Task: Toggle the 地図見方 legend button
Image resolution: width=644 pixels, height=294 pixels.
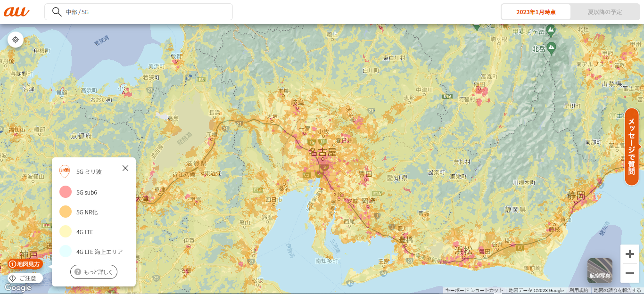Action: [25, 264]
